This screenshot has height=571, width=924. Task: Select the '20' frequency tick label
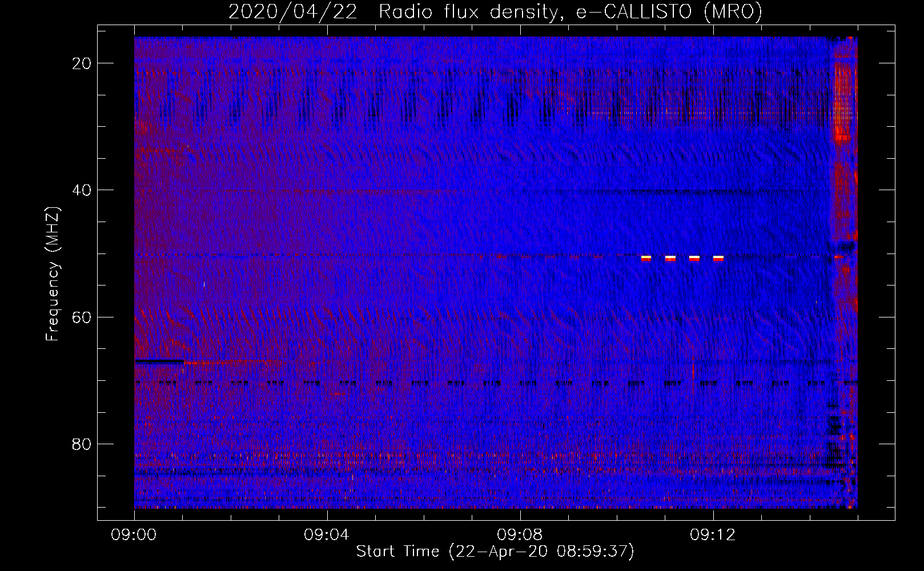[x=82, y=63]
